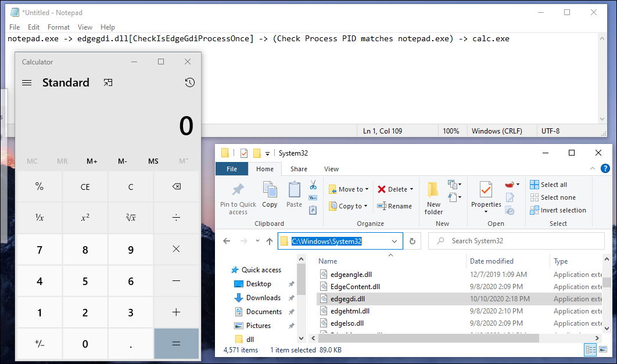Open the Calculator history panel icon
The width and height of the screenshot is (617, 364).
tap(189, 82)
